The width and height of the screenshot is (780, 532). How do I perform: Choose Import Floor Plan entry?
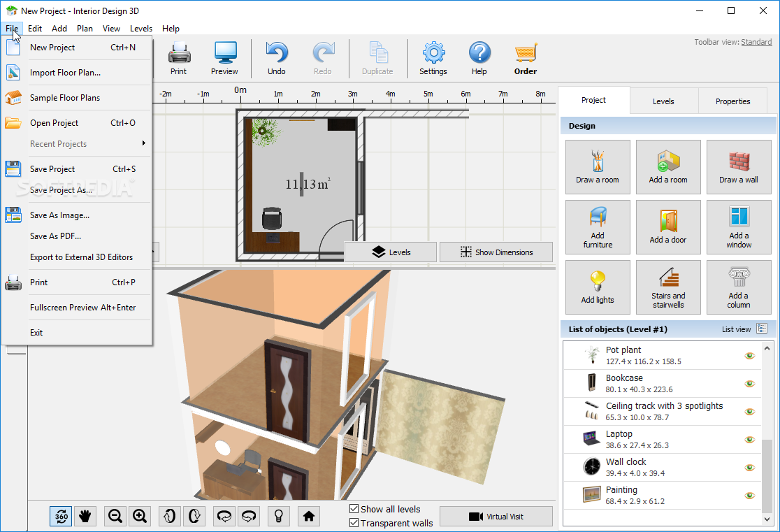[77, 73]
